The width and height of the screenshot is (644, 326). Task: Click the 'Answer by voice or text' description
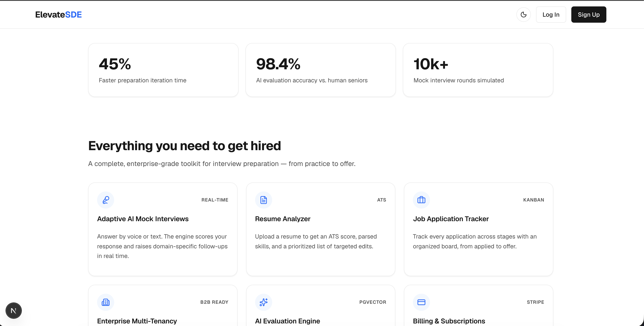coord(162,246)
